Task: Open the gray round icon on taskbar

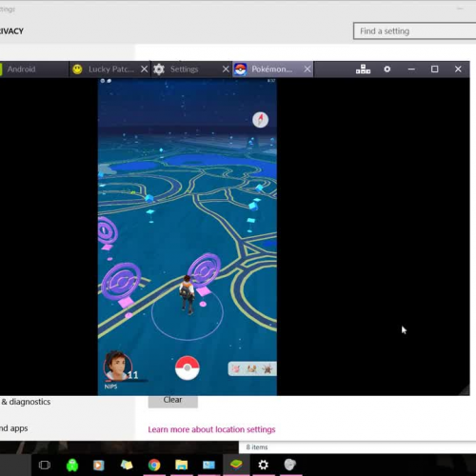Action: pyautogui.click(x=290, y=466)
